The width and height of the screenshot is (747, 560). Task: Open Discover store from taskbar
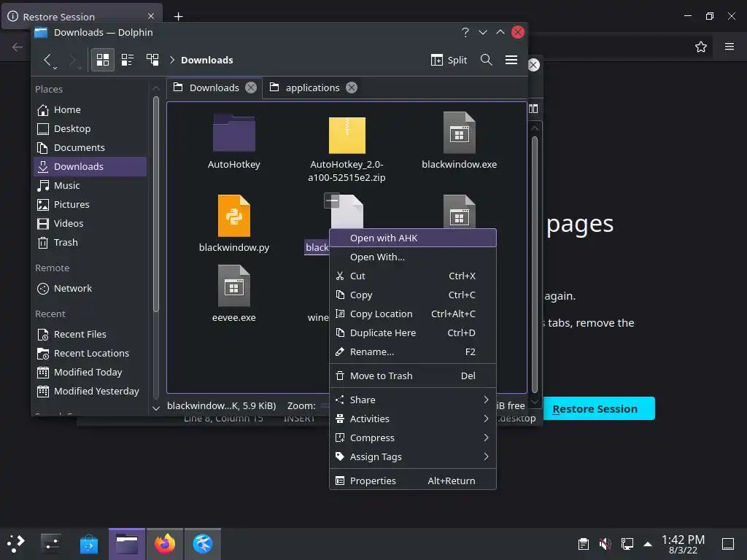(x=89, y=544)
